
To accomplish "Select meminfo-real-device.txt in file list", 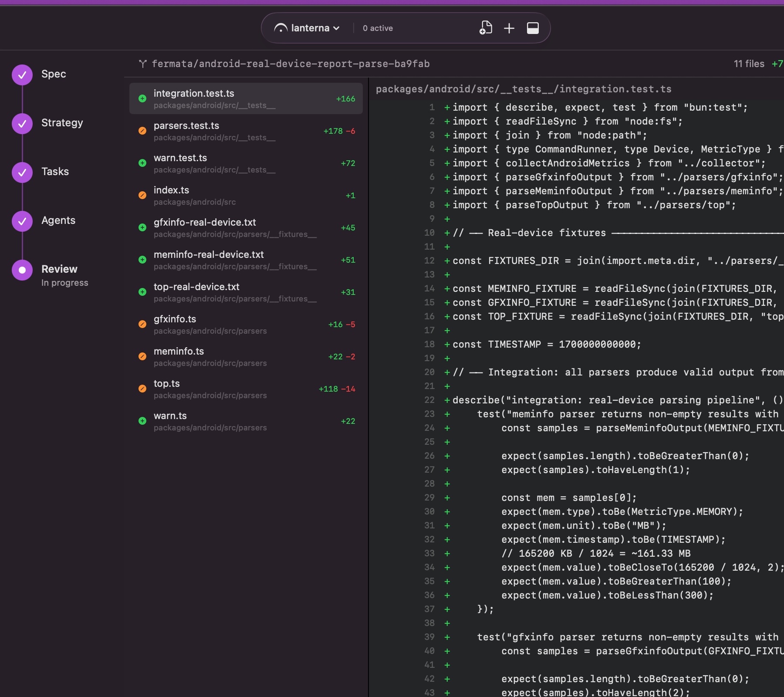I will point(246,260).
